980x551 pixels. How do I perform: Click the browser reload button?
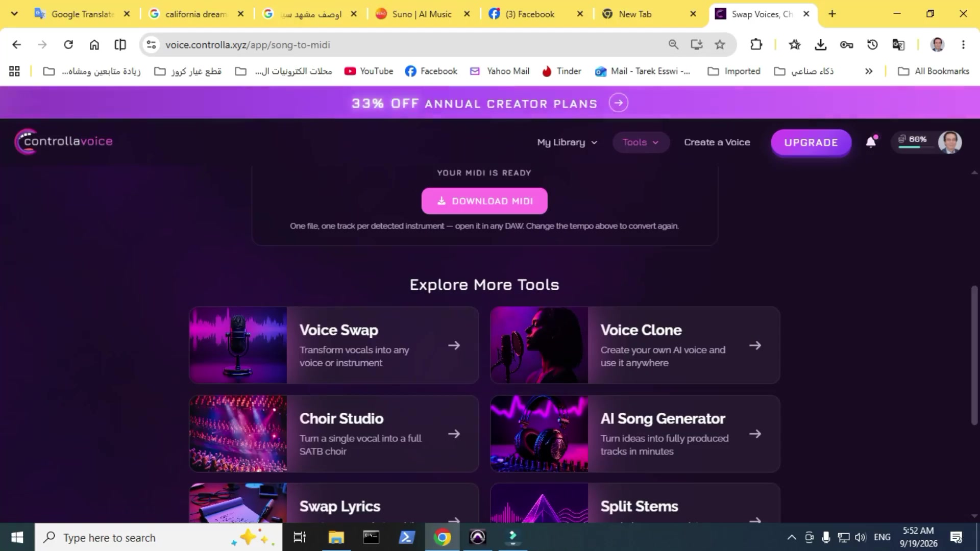[x=68, y=44]
